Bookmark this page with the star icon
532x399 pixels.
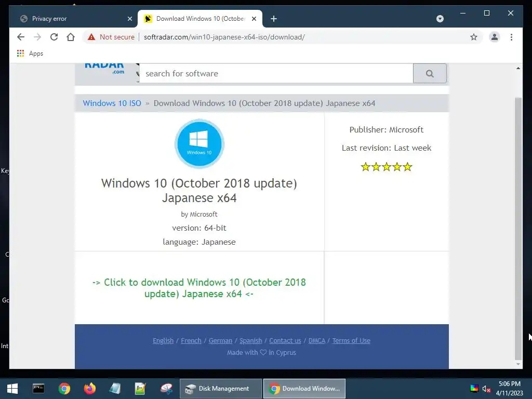(474, 37)
